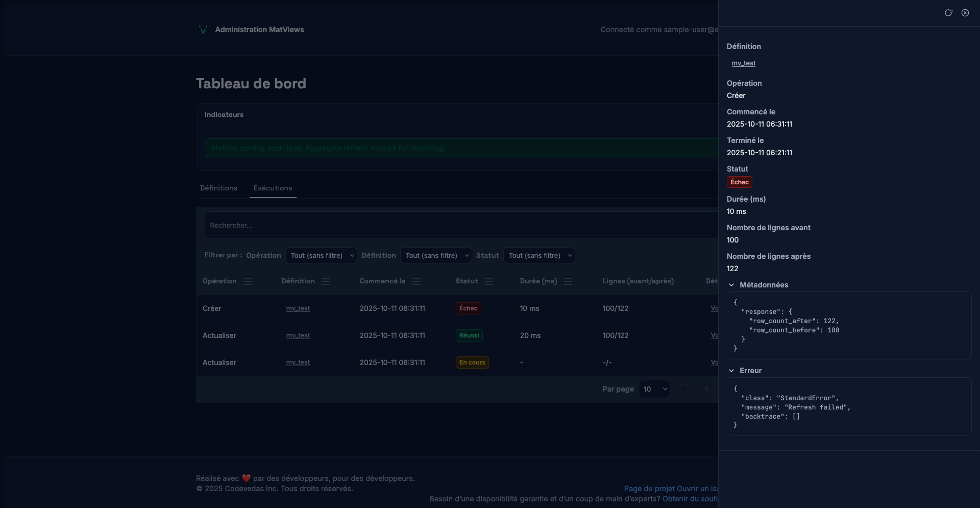Image resolution: width=980 pixels, height=508 pixels.
Task: Open Opération column menu icon
Action: pos(248,281)
